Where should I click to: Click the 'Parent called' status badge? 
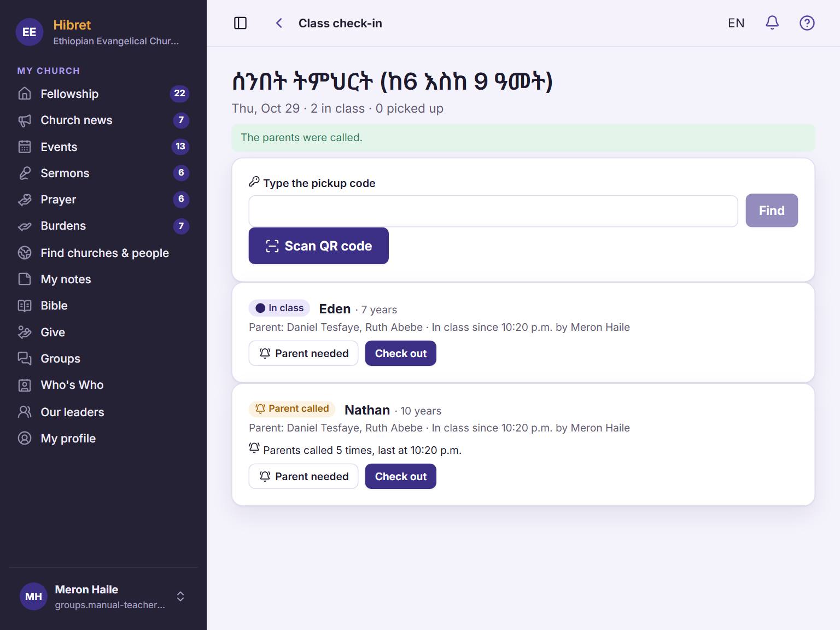click(292, 409)
